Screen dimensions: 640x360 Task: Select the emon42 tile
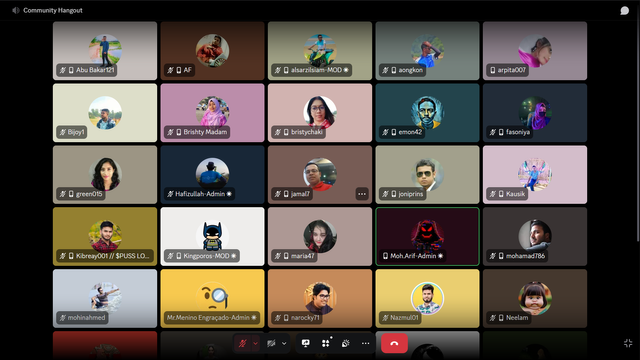tap(427, 113)
